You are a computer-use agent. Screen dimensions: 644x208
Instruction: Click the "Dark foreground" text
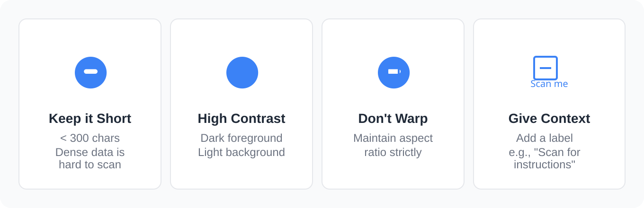click(x=241, y=138)
